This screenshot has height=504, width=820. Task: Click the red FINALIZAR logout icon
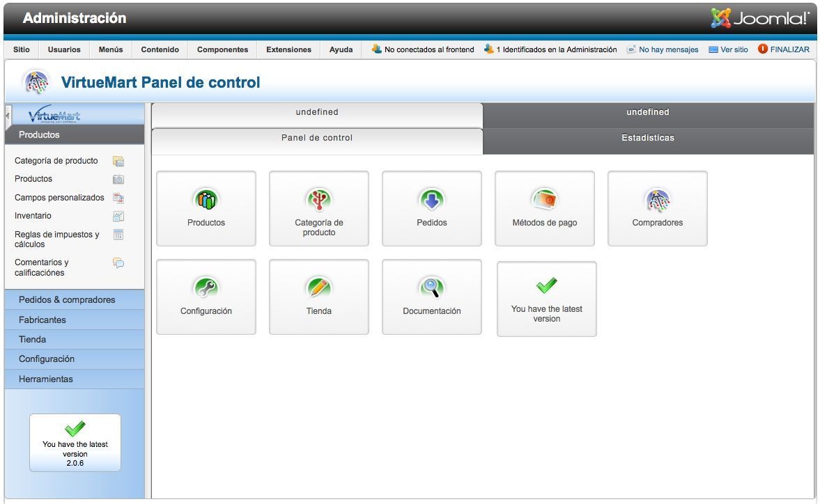[763, 49]
